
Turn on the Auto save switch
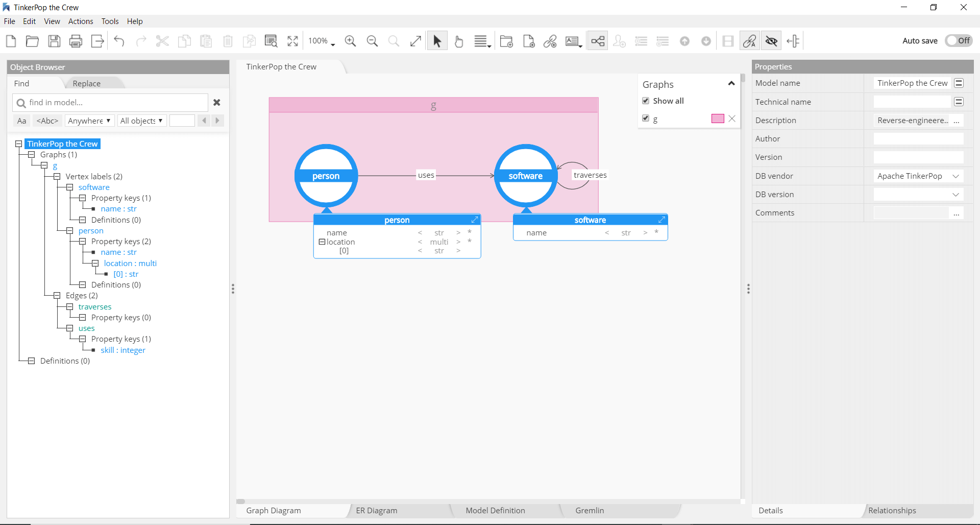point(959,41)
